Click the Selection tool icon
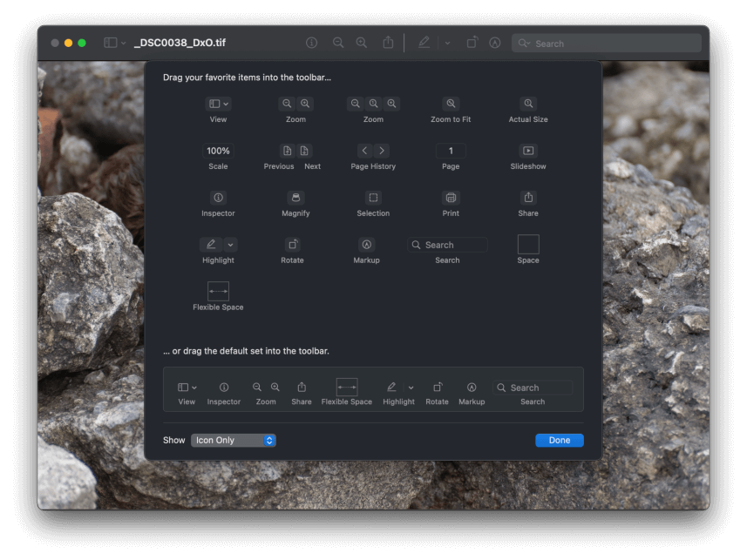 click(373, 197)
